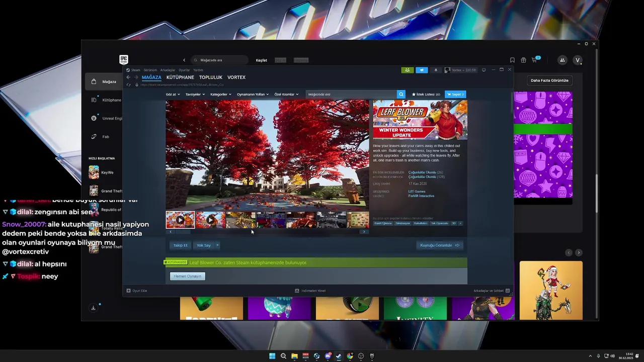Open Arkadaşlar menu
This screenshot has width=644, height=362.
[x=168, y=70]
